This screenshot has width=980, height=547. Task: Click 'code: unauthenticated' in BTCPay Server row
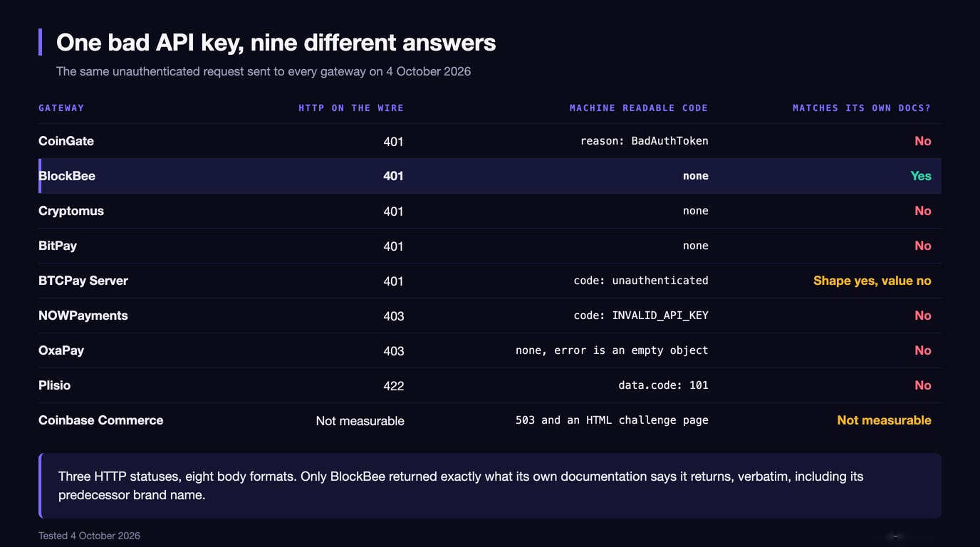tap(641, 281)
